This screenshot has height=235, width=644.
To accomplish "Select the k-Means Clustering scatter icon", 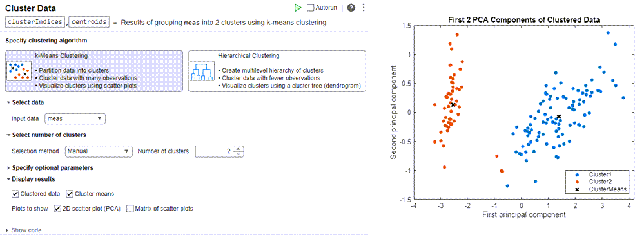I will pos(19,71).
